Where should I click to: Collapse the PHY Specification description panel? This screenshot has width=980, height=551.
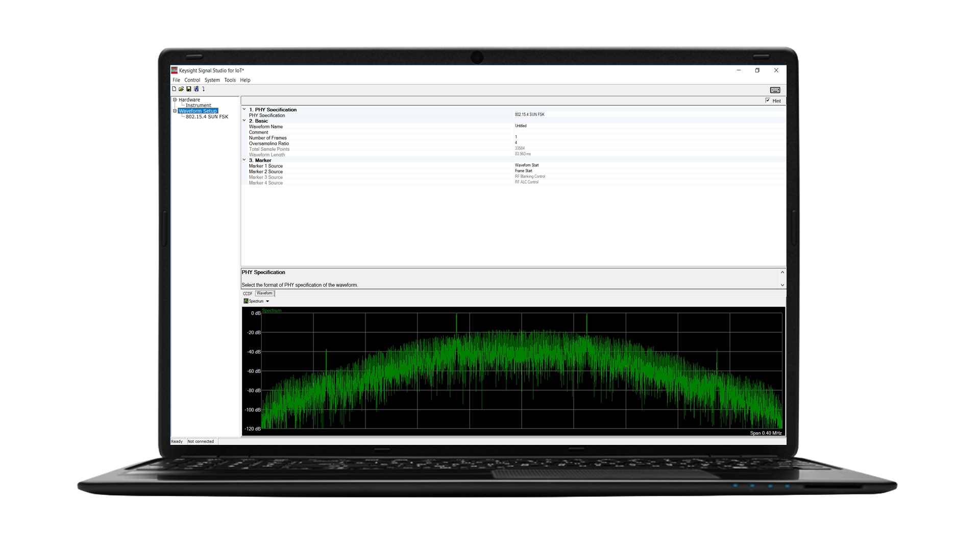click(x=782, y=272)
